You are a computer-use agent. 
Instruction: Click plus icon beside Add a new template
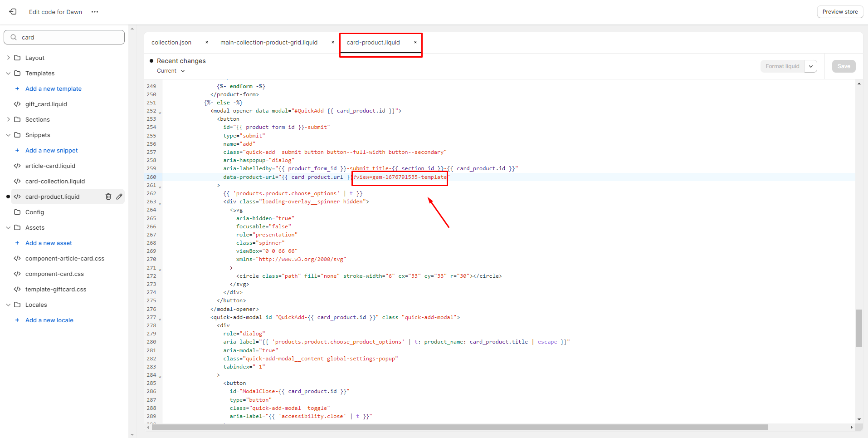(17, 89)
